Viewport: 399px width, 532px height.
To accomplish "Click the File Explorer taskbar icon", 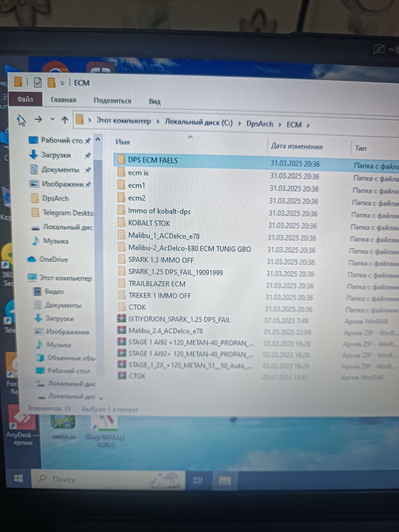I will pos(225,481).
